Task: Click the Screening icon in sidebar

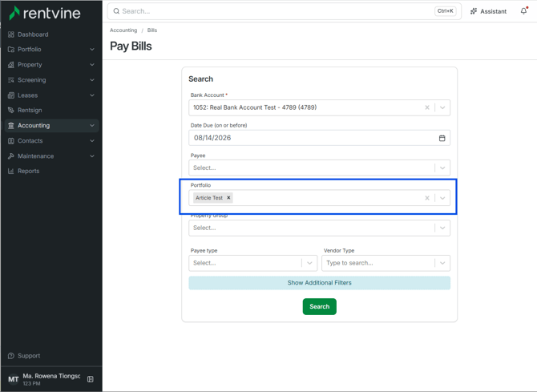Action: tap(11, 80)
